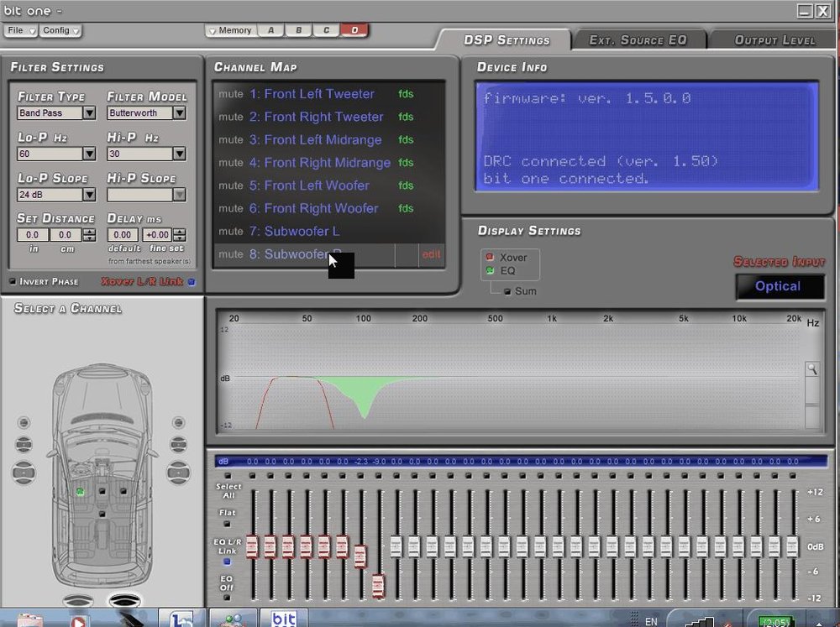
Task: Click the Flat EQ checkbox
Action: (x=227, y=525)
